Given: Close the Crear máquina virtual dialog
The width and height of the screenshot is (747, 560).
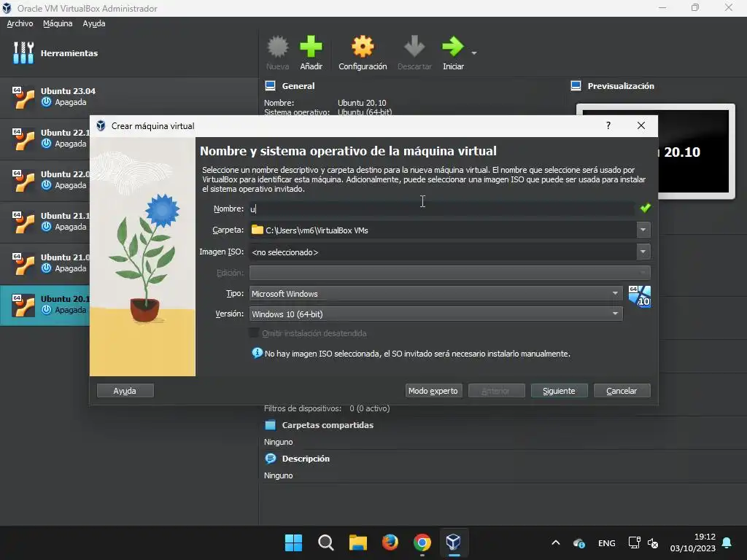Looking at the screenshot, I should click(x=641, y=125).
